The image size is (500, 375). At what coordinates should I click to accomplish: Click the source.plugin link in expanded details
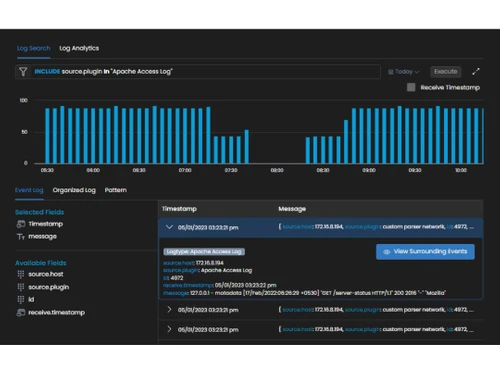point(181,270)
